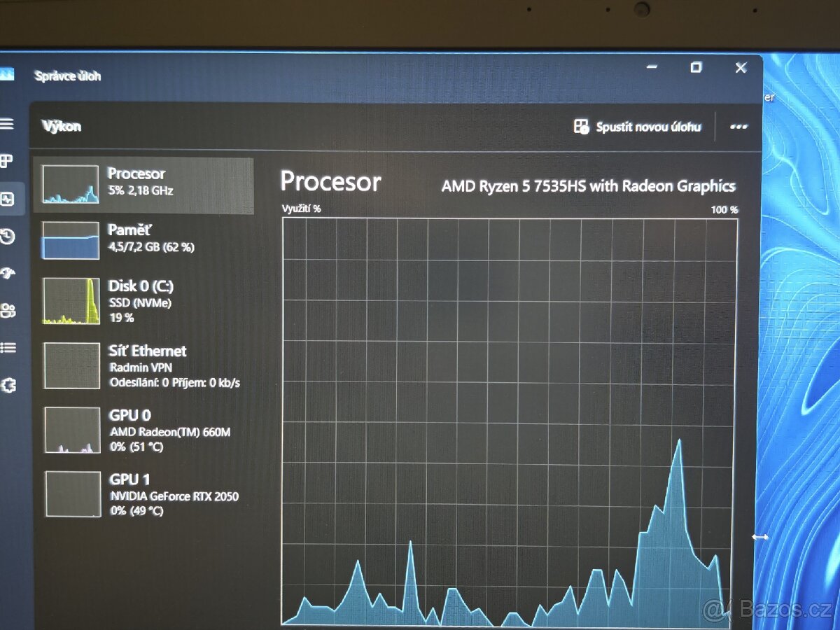Open the Details list sidebar icon
The height and width of the screenshot is (630, 840).
click(8, 348)
